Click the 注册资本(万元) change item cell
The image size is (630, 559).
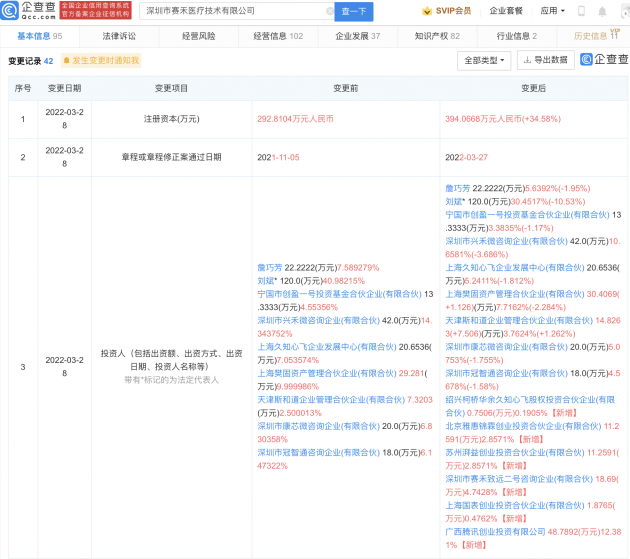tap(172, 119)
